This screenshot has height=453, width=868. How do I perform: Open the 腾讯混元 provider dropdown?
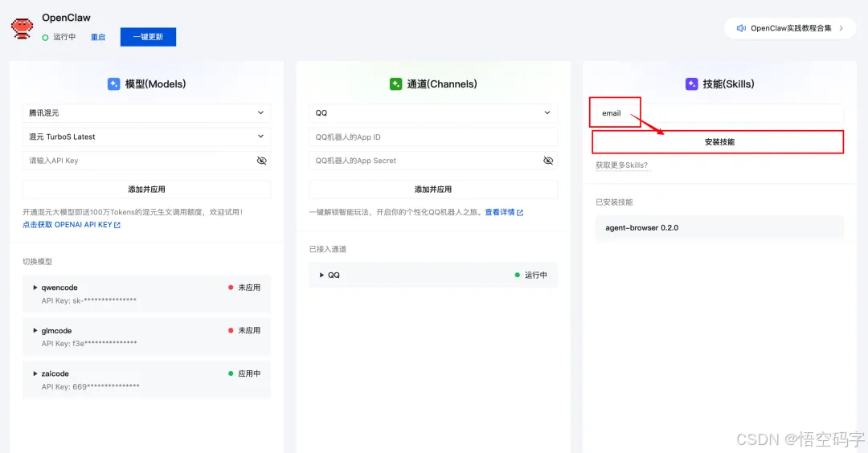(147, 112)
